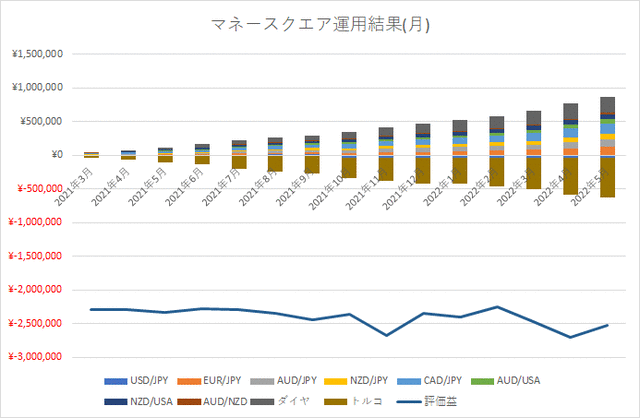Select the 2022年2月 category label

coord(479,187)
